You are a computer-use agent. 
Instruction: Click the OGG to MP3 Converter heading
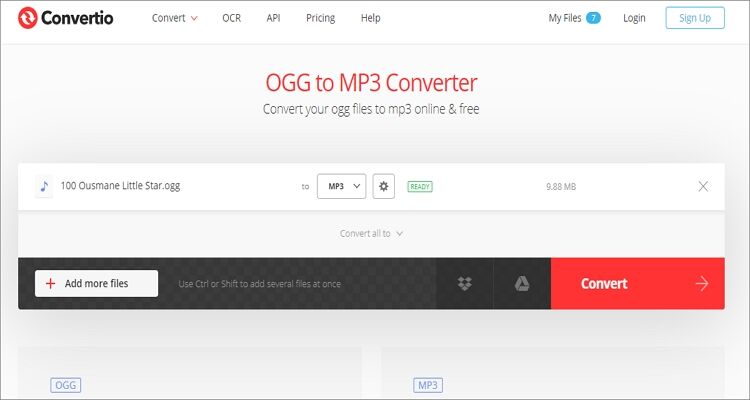pos(371,83)
